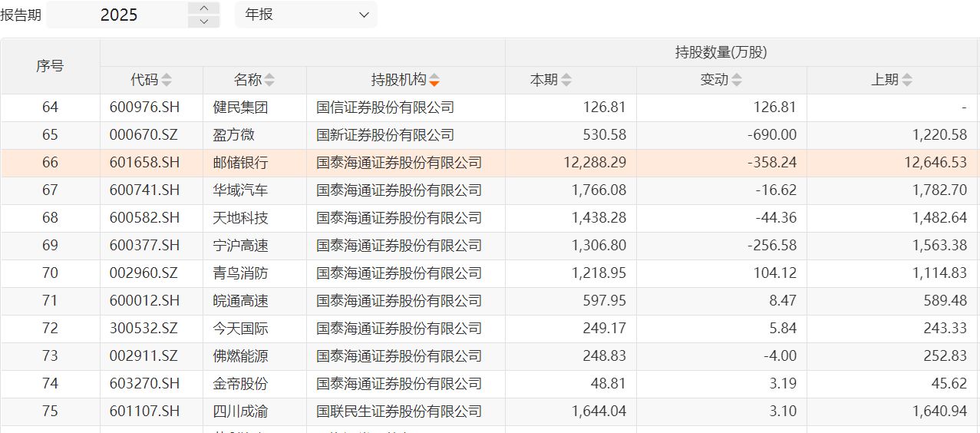Select stock code 601107.SH

(143, 412)
